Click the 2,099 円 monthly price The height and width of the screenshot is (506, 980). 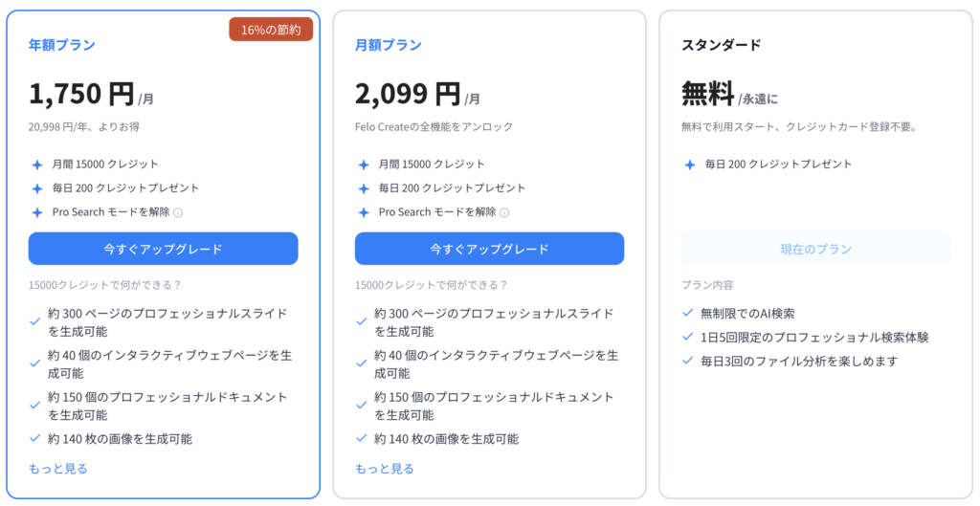tap(408, 94)
